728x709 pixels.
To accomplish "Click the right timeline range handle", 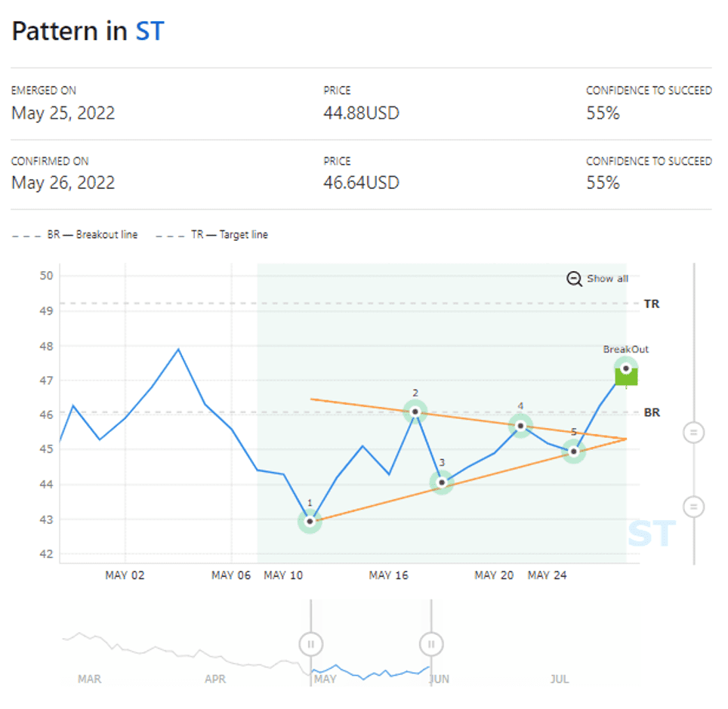I will point(431,644).
